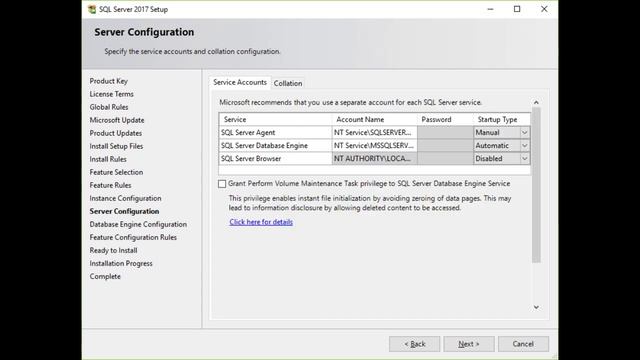Click Microsoft Update in the setup steps
The image size is (640, 360).
pyautogui.click(x=117, y=120)
